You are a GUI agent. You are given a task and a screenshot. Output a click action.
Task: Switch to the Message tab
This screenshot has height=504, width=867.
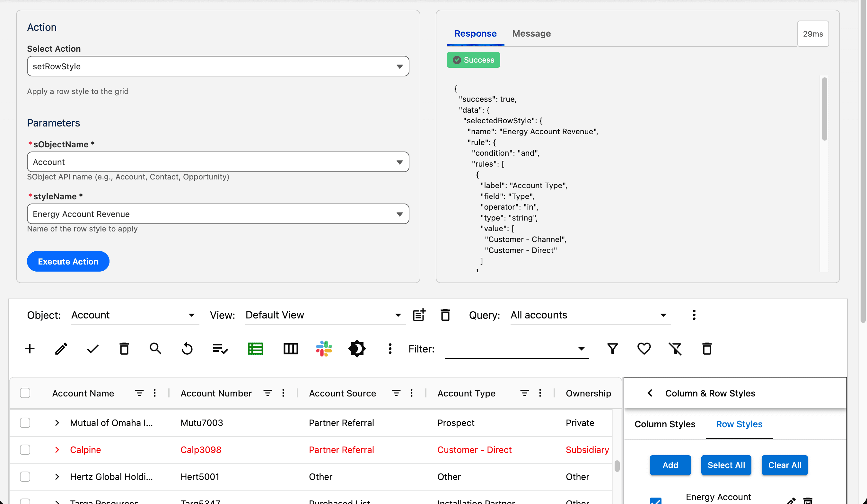click(531, 33)
